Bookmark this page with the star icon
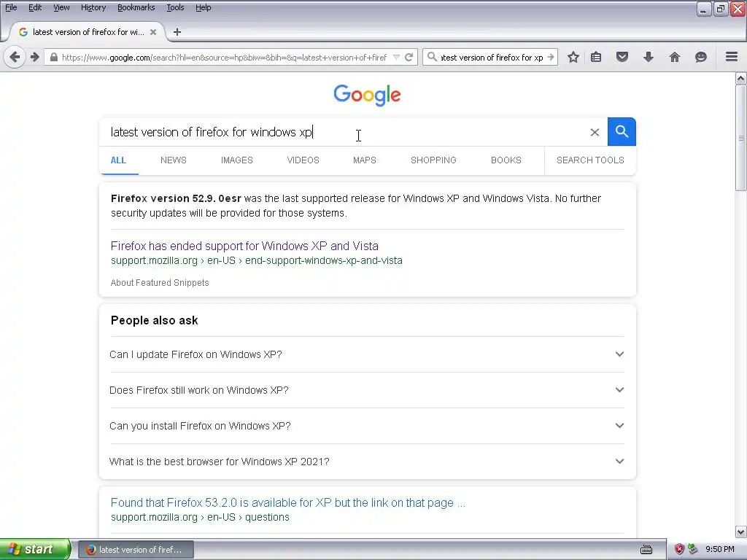 pyautogui.click(x=573, y=57)
